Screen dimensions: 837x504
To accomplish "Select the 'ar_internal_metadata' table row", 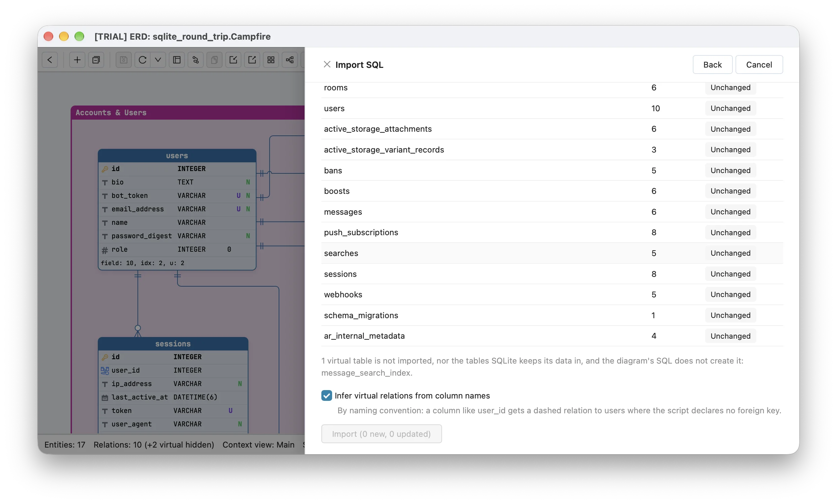I will pyautogui.click(x=552, y=336).
